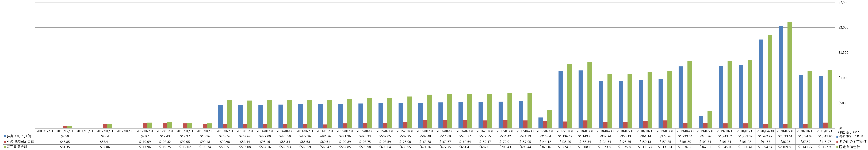The width and height of the screenshot is (868, 150).
Task: Select the 2016/10/31 date column header
Action: (x=485, y=131)
